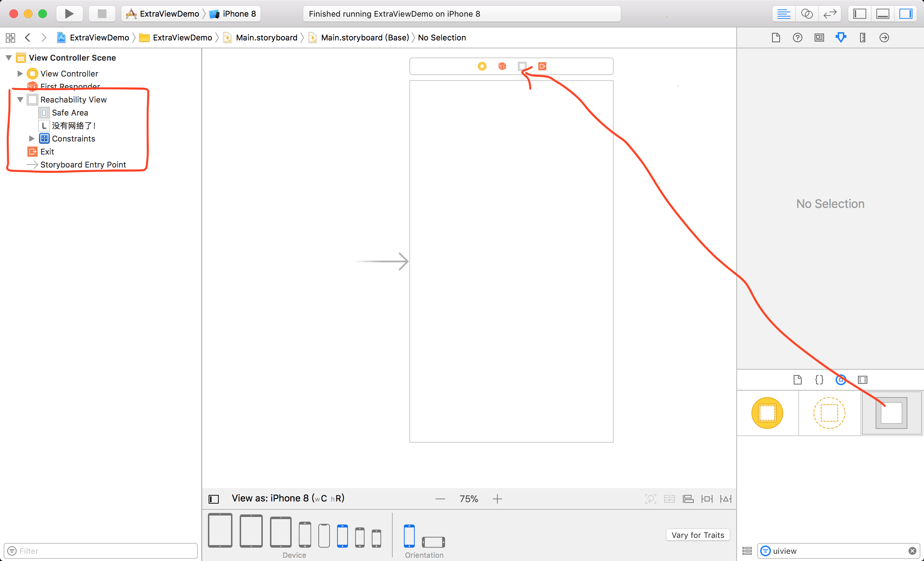Click the Exit icon in scene dock
This screenshot has height=561, width=924.
pos(542,66)
